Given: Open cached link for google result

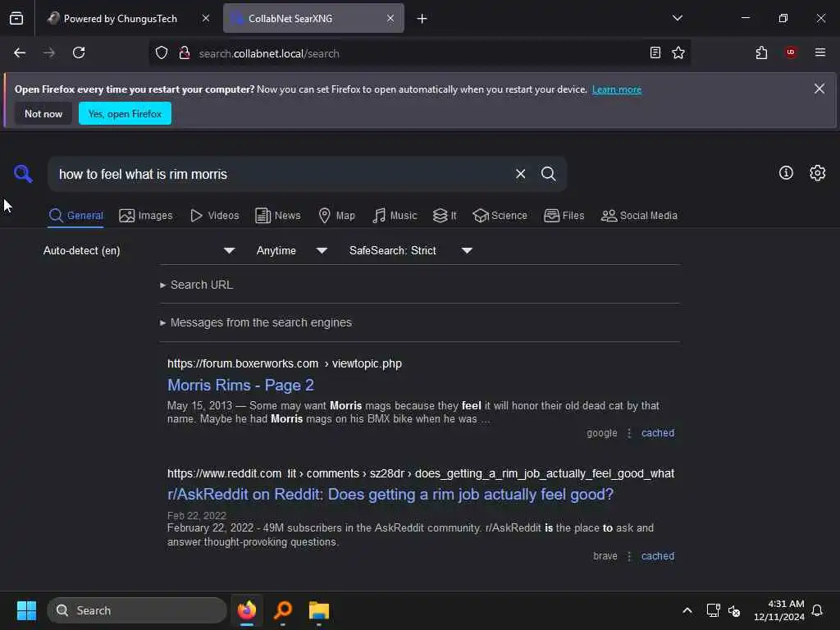Looking at the screenshot, I should point(657,433).
